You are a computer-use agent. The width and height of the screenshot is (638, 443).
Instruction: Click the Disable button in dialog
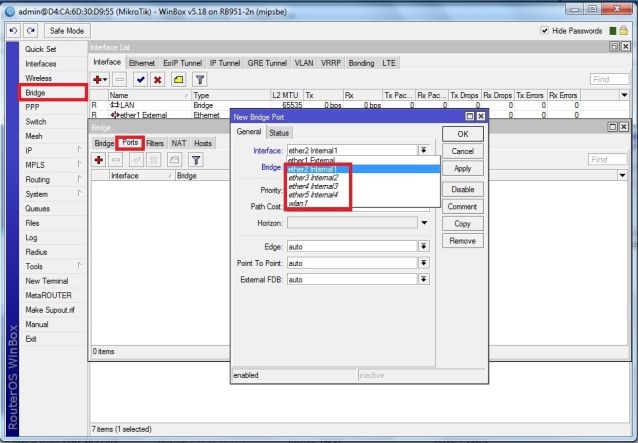tap(463, 189)
